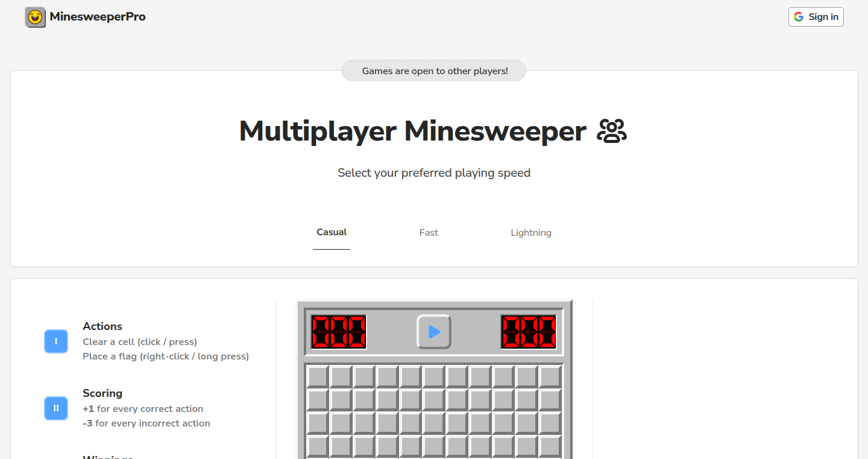Sign in with Google button
Image resolution: width=868 pixels, height=459 pixels.
click(816, 17)
